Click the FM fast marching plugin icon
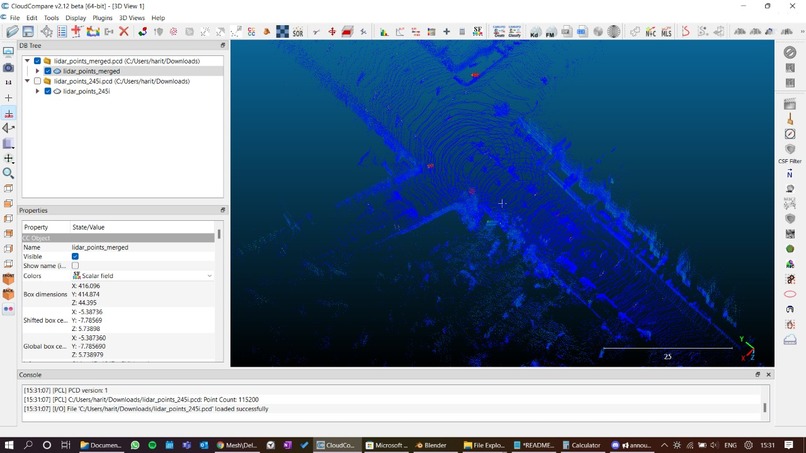The image size is (806, 453). (551, 32)
